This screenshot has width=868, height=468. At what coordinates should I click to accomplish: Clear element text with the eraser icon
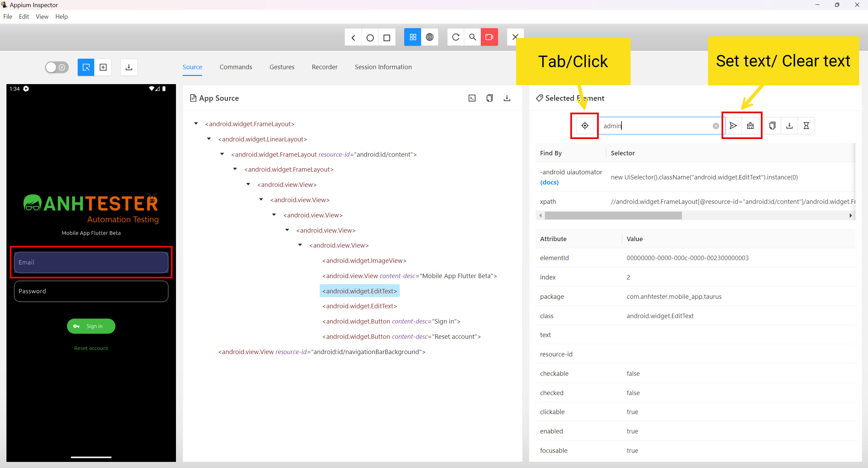tap(750, 126)
